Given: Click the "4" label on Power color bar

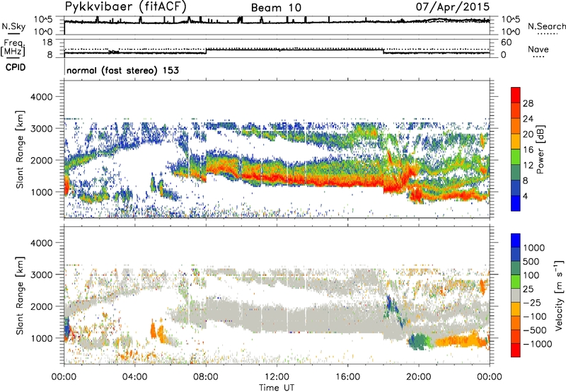Looking at the screenshot, I should [x=526, y=196].
